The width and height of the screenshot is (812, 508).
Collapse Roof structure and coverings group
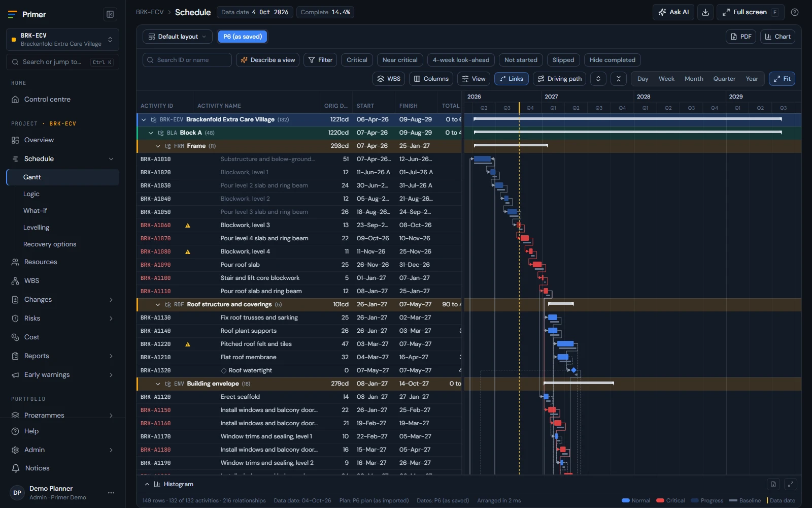tap(158, 305)
